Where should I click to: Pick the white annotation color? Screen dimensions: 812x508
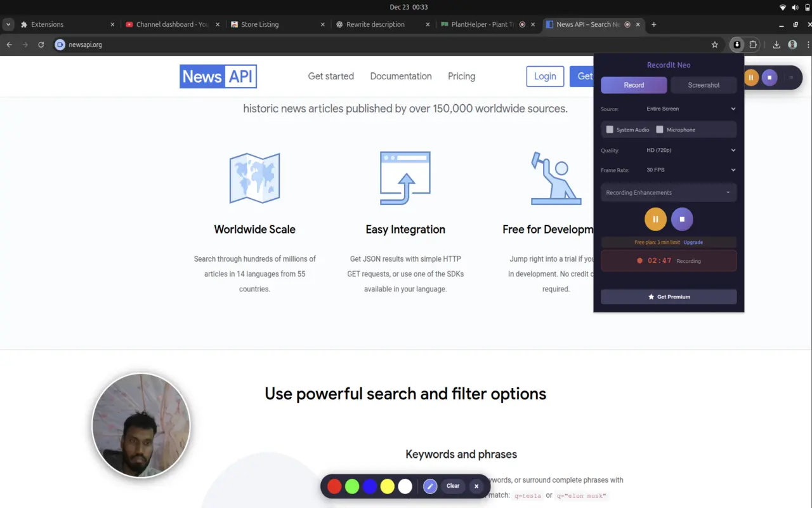[x=405, y=486]
